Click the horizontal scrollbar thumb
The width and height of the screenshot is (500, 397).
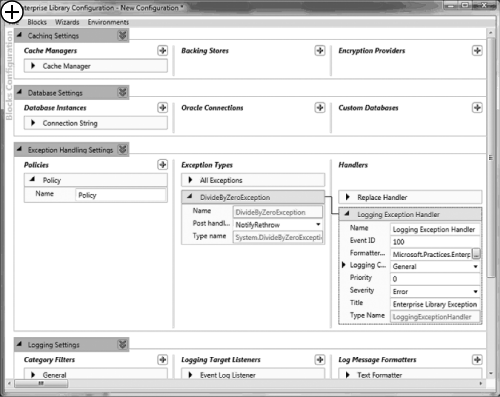coord(41,383)
